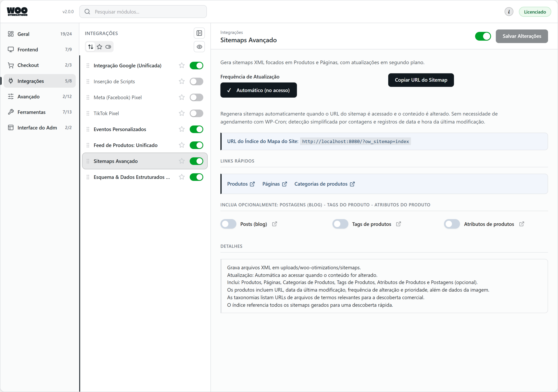558x392 pixels.
Task: Enable Atributos de produtos sitemap toggle
Action: click(x=452, y=224)
